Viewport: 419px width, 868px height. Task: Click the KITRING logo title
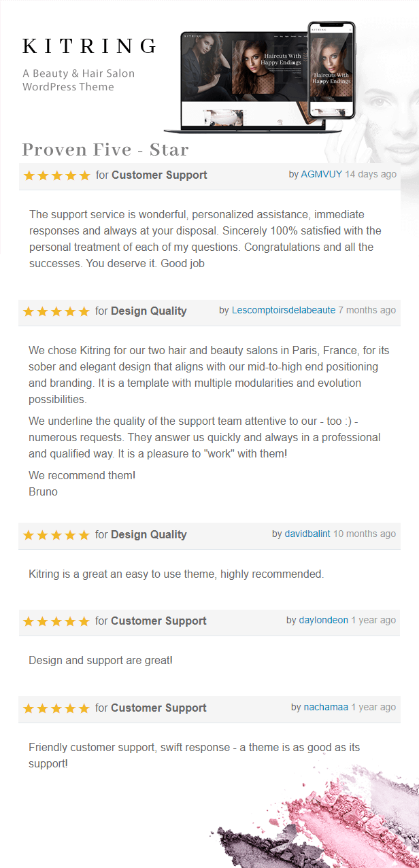point(90,46)
